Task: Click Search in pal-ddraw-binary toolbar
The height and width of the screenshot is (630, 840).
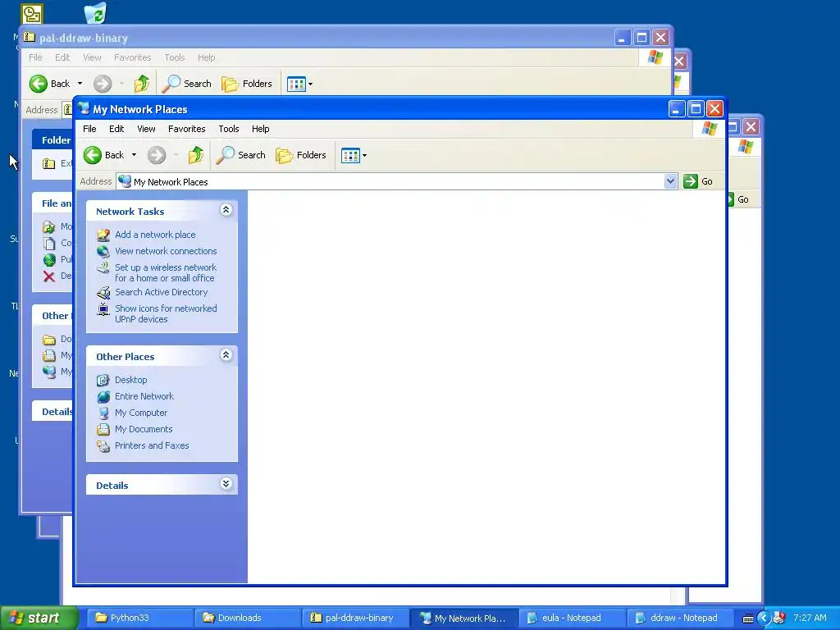Action: (x=187, y=84)
